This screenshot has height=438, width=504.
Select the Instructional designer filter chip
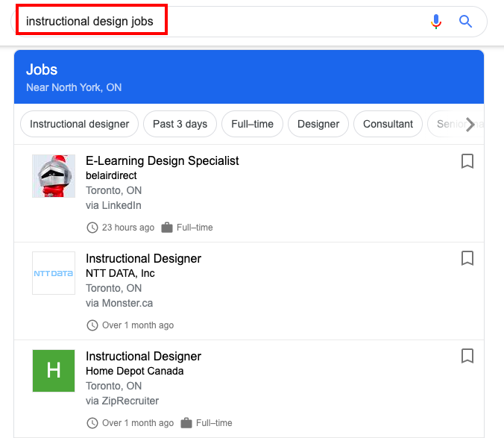[79, 124]
